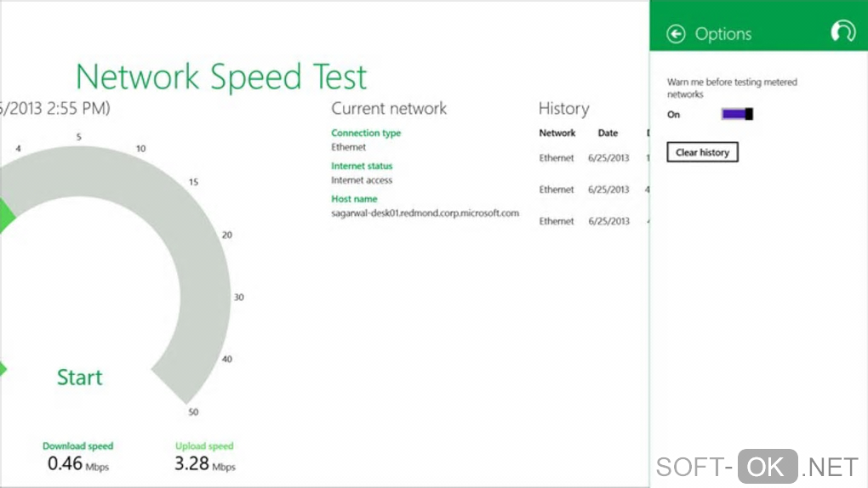Select the second Ethernet history row
This screenshot has height=488, width=868.
point(557,190)
